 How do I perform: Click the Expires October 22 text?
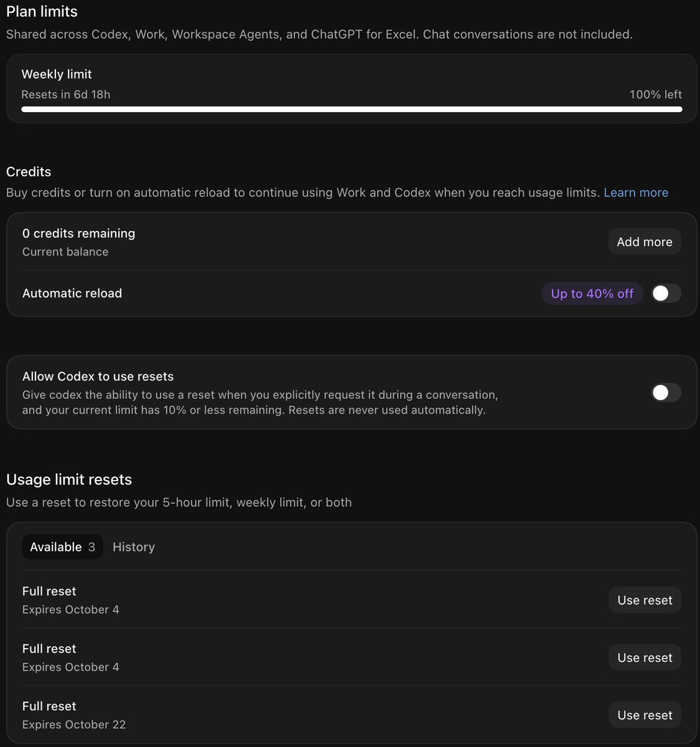74,725
